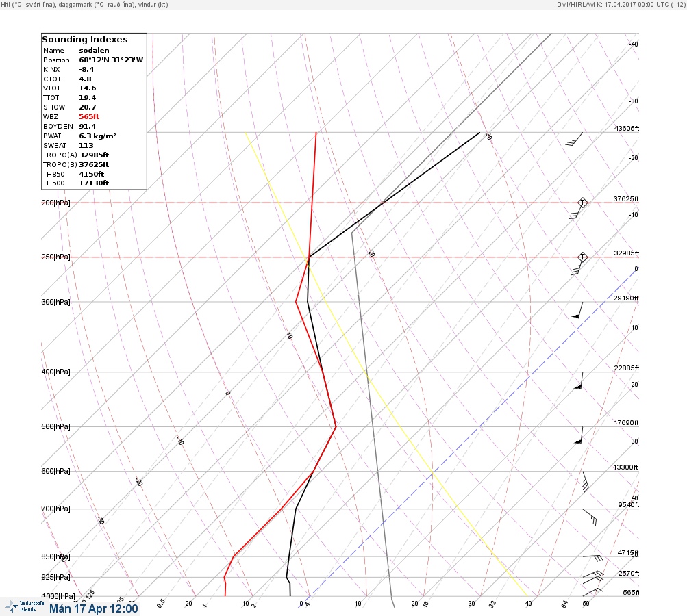Image resolution: width=687 pixels, height=616 pixels.
Task: Click the Sounding Indexes heading
Action: [x=84, y=40]
